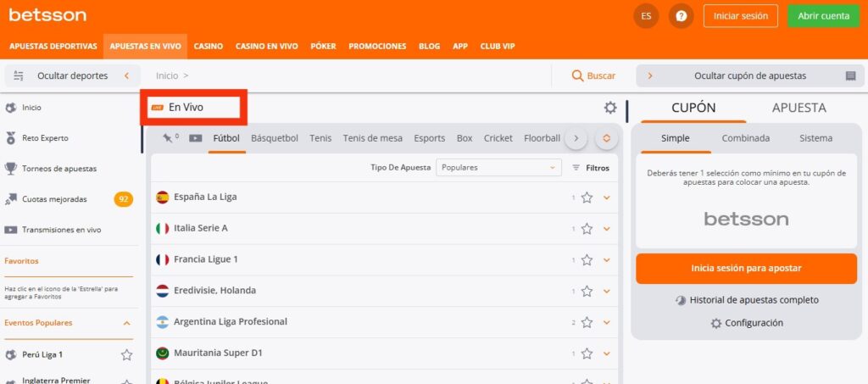Favorite Perú Liga 1 star

[x=127, y=354]
